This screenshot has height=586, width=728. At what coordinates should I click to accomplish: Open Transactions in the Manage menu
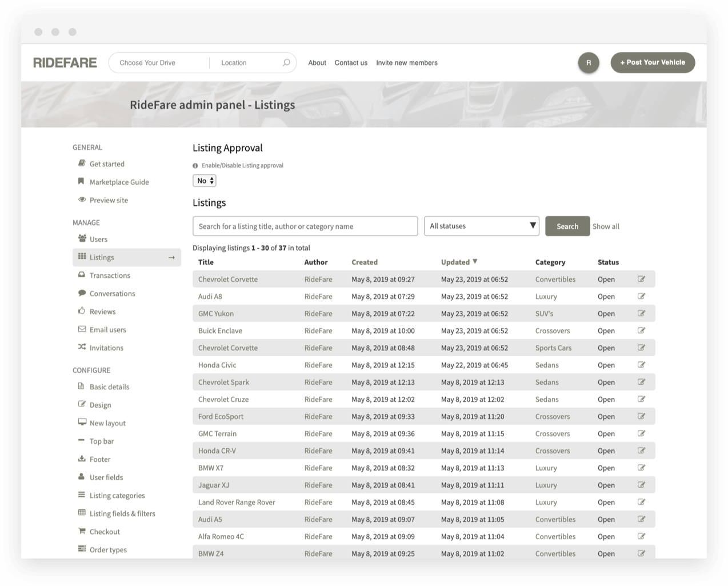click(x=110, y=276)
